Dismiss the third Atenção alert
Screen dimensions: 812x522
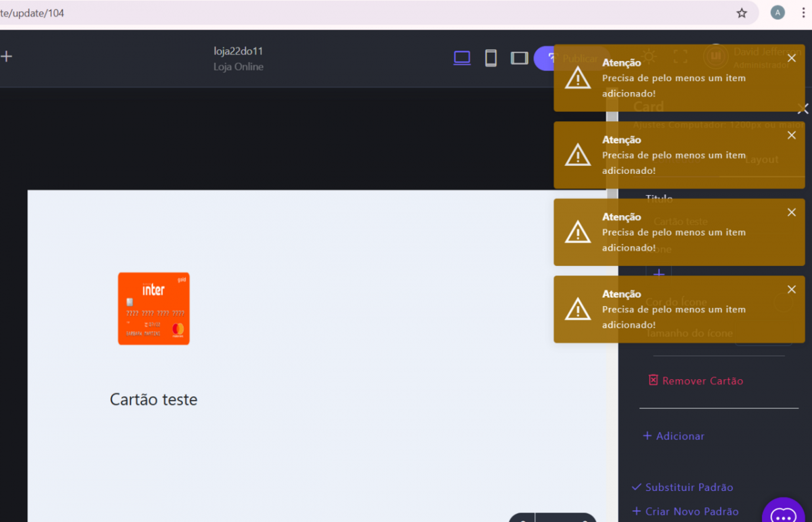click(x=792, y=213)
